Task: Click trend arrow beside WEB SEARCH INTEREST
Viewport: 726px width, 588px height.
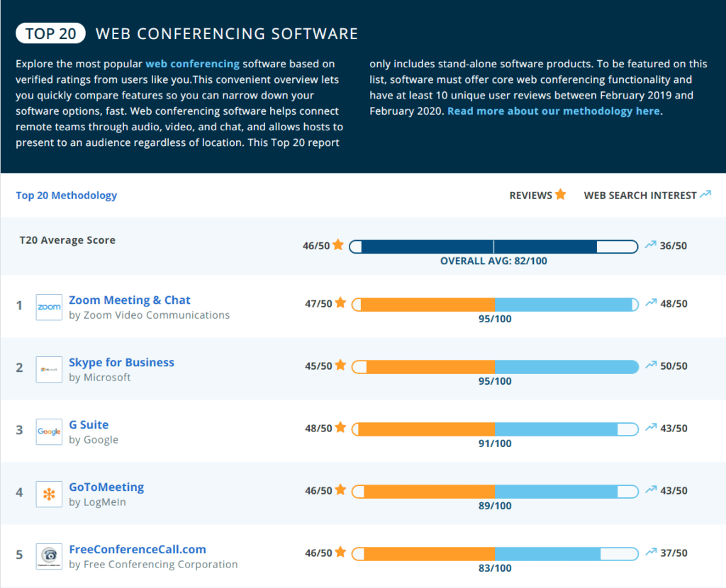Action: [705, 194]
